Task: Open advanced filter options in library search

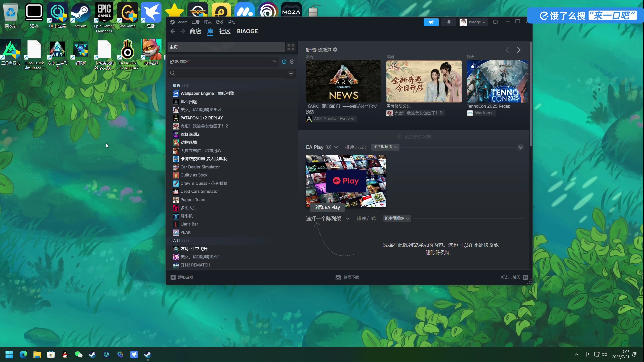Action: point(291,73)
